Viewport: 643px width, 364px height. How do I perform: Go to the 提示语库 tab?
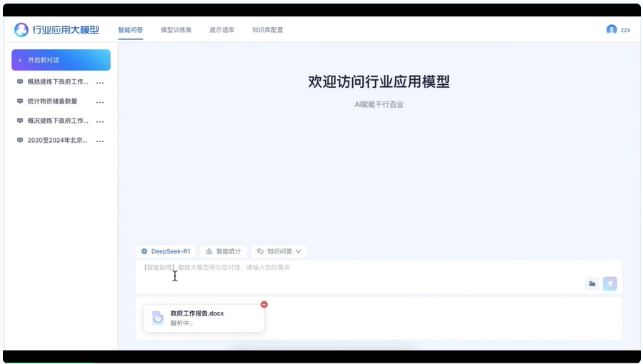[221, 30]
